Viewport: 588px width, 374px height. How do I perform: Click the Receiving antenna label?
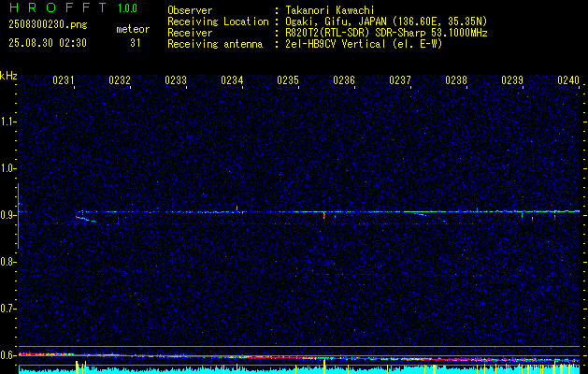click(215, 44)
